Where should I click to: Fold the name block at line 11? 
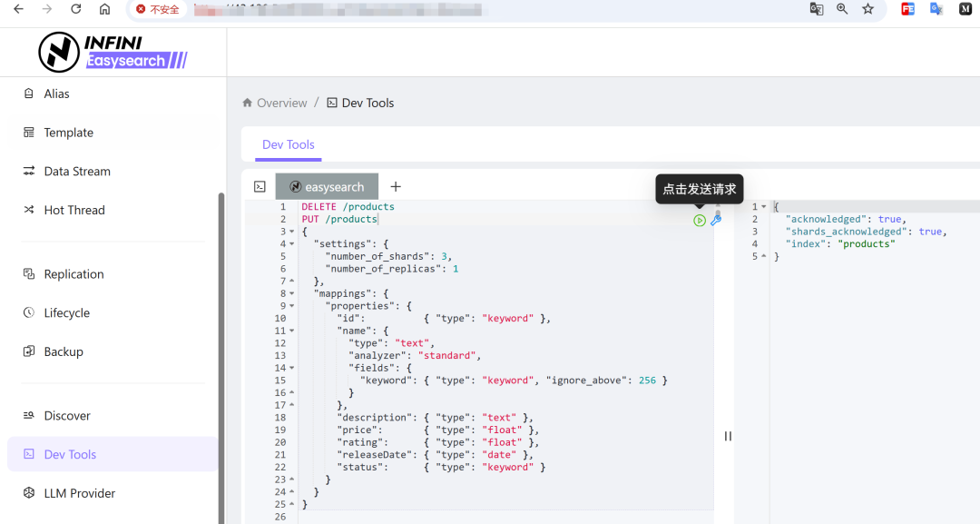click(x=291, y=331)
